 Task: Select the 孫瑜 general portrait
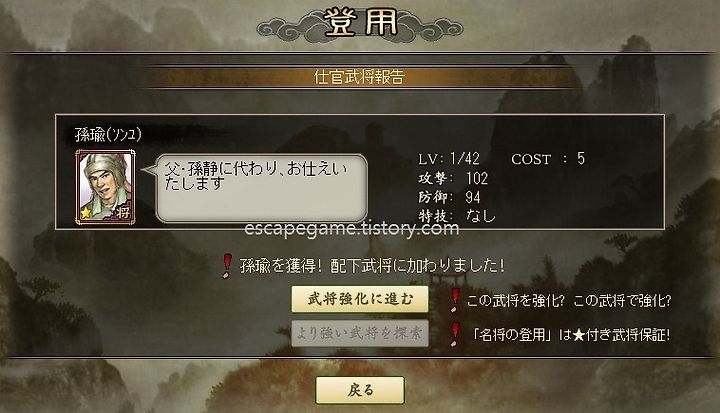point(106,187)
